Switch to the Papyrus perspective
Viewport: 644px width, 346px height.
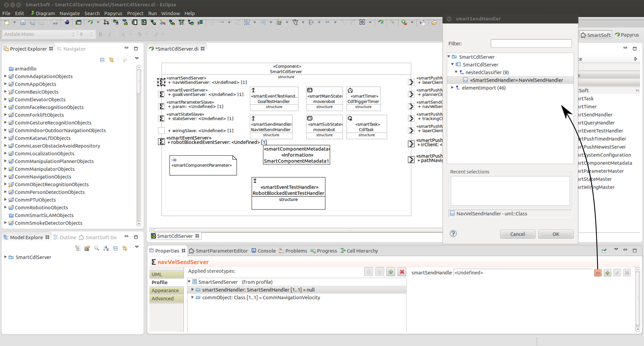point(627,35)
